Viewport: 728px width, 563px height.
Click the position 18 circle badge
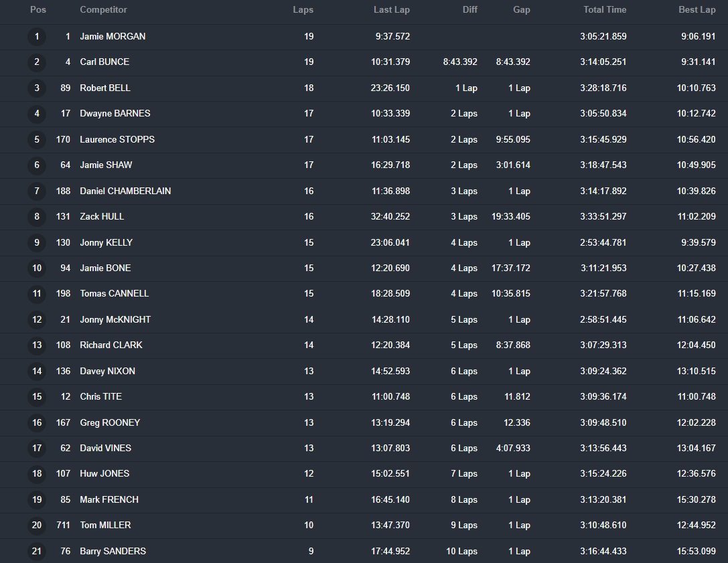[x=37, y=474]
